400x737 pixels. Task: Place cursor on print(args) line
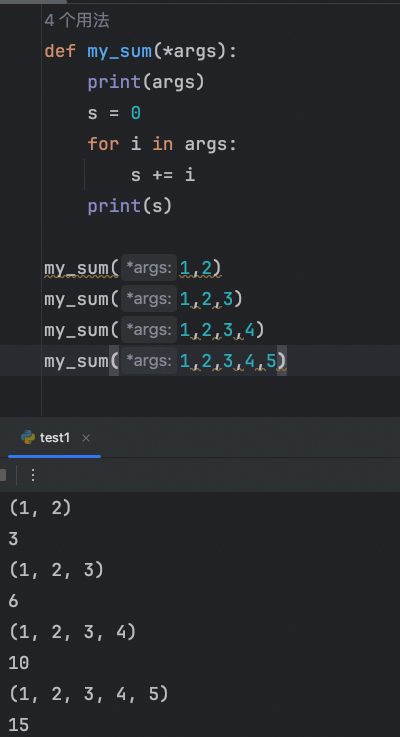click(146, 82)
